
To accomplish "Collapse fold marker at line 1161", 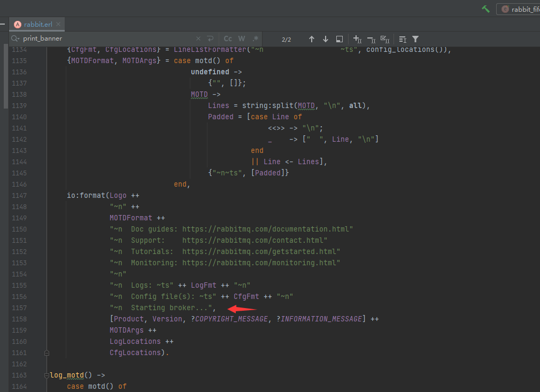I will click(47, 353).
